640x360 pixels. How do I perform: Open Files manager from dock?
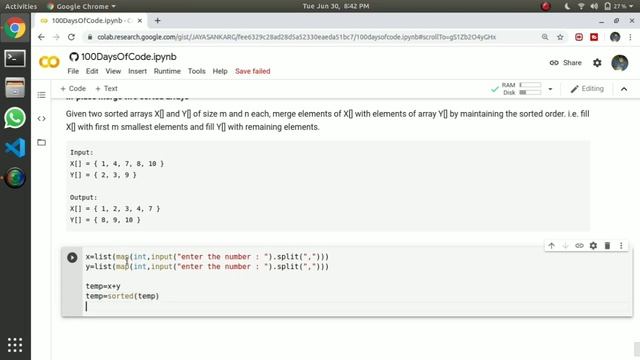point(15,88)
